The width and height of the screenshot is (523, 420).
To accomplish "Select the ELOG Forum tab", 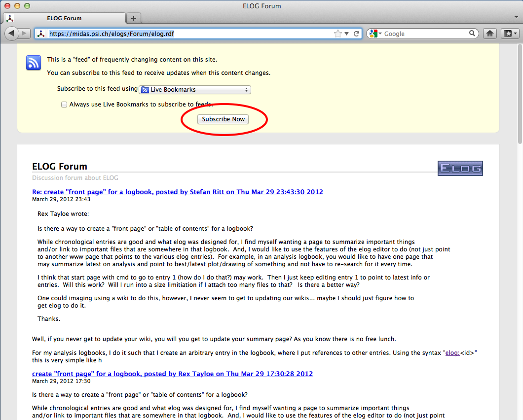I will 64,18.
